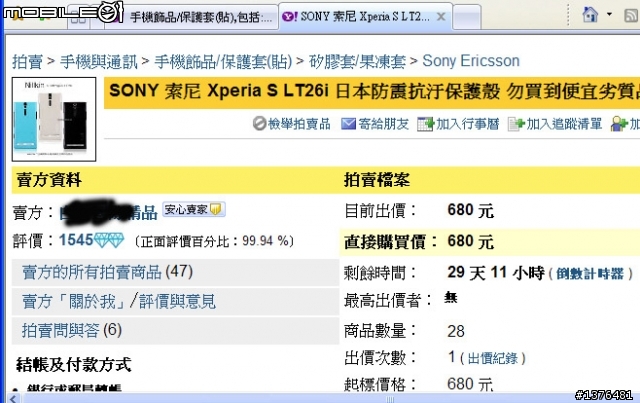Screen dimensions: 640x403
Task: Select the 目前出價 680 元 value
Action: click(471, 210)
